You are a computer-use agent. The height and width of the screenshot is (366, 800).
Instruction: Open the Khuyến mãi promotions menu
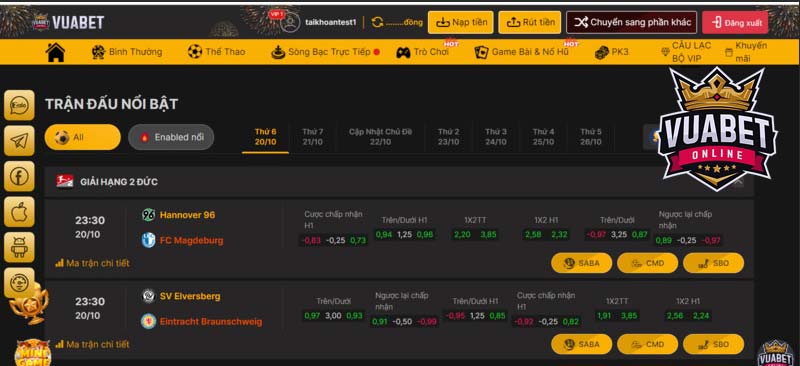[745, 52]
